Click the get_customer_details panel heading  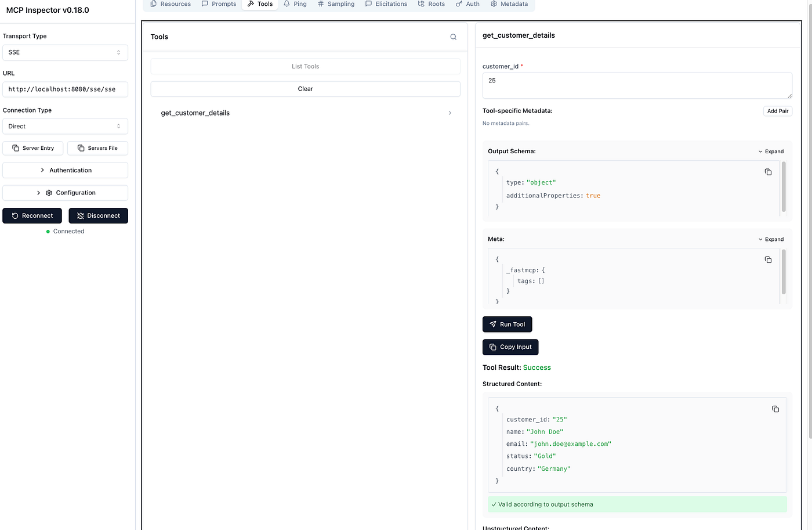click(519, 35)
